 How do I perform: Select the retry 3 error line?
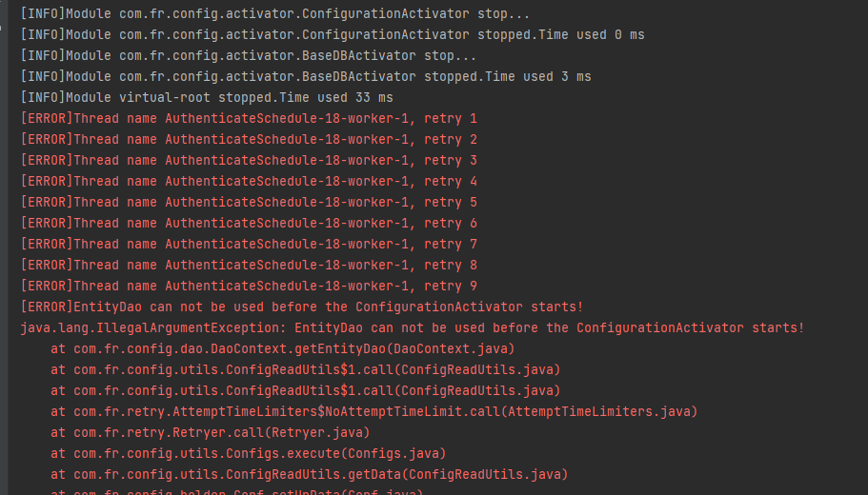(249, 161)
